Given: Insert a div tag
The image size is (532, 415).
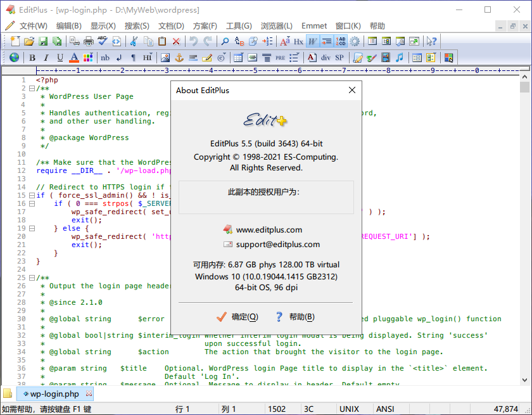Looking at the screenshot, I should 326,58.
